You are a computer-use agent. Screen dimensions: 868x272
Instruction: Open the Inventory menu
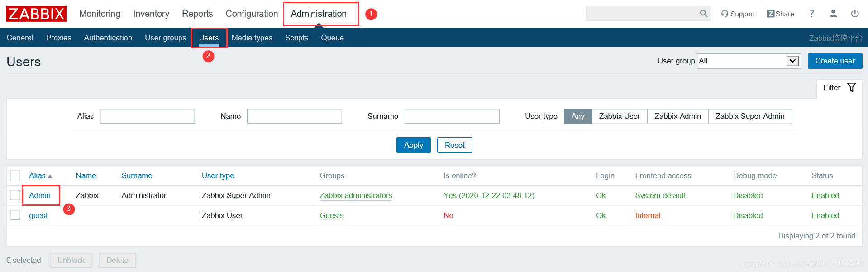[x=151, y=14]
